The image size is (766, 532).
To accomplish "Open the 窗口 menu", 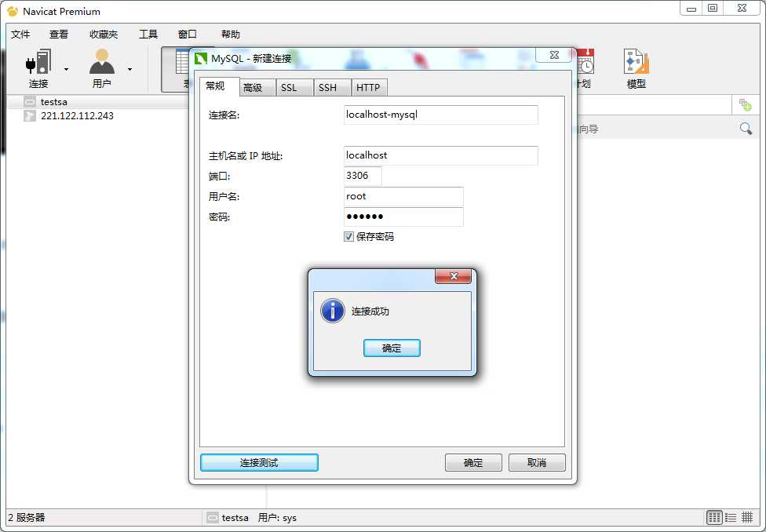I will pyautogui.click(x=187, y=35).
